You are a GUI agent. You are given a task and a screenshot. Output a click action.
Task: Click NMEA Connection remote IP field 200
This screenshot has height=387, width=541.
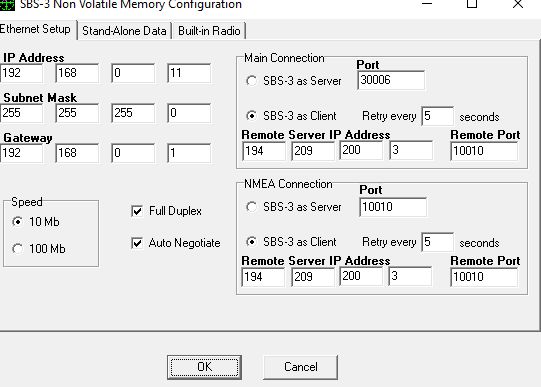(x=361, y=276)
